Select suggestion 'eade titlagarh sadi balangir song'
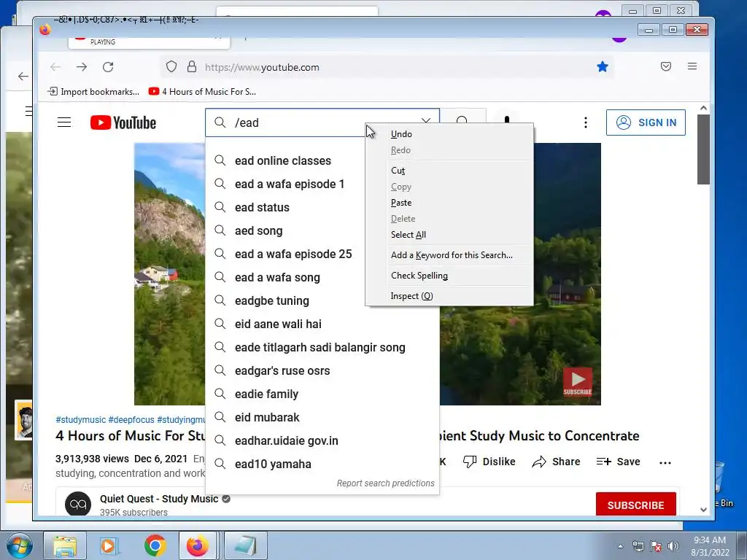This screenshot has width=747, height=560. pos(322,347)
